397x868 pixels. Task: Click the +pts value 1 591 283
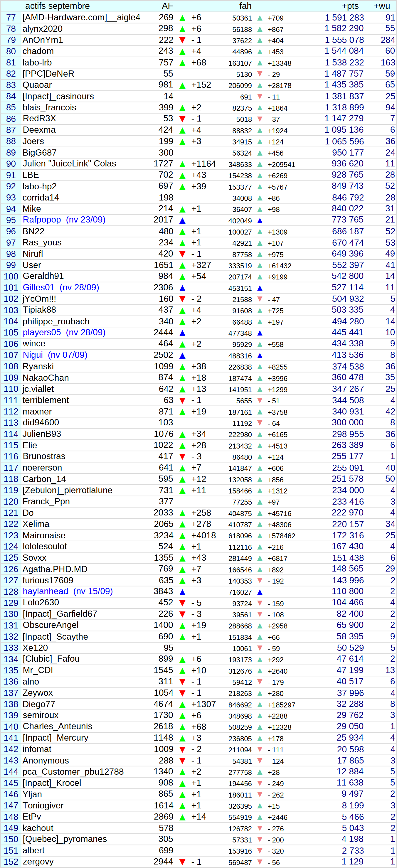344,18
